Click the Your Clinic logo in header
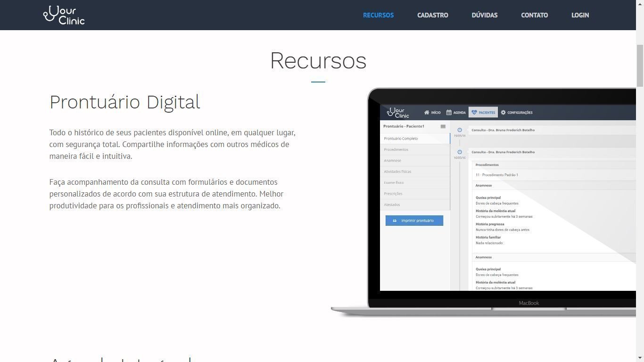644x362 pixels. coord(64,15)
